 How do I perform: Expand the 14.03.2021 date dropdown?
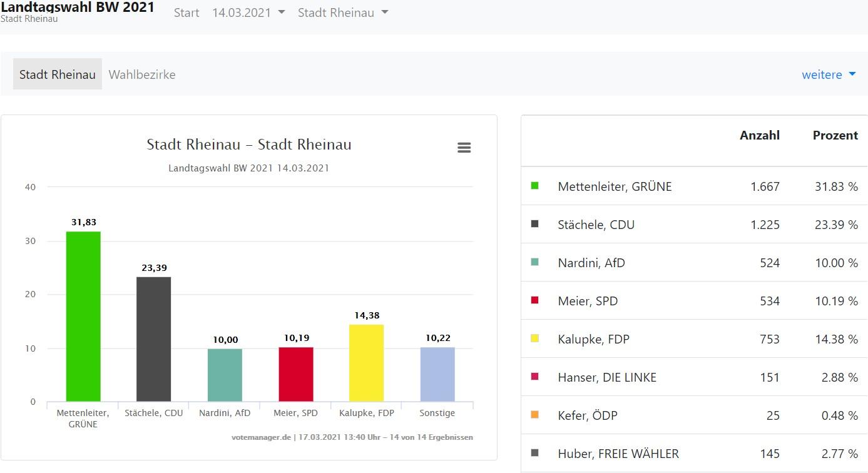(248, 12)
